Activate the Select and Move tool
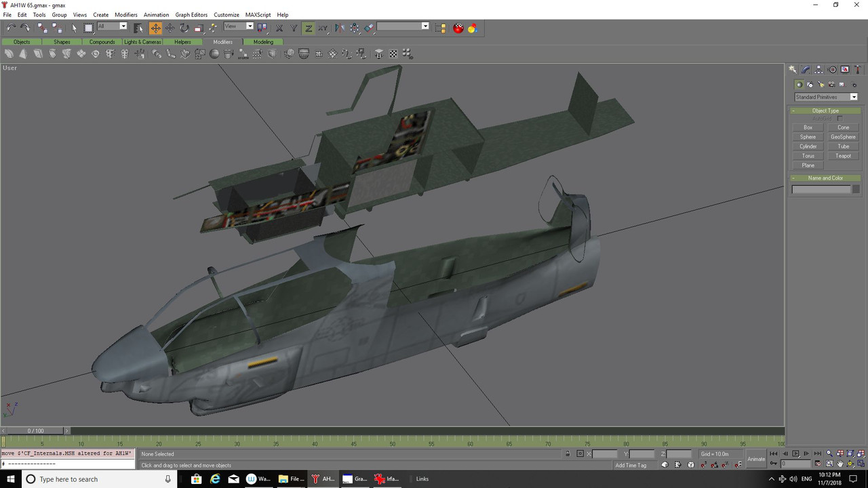This screenshot has width=868, height=488. click(x=156, y=28)
